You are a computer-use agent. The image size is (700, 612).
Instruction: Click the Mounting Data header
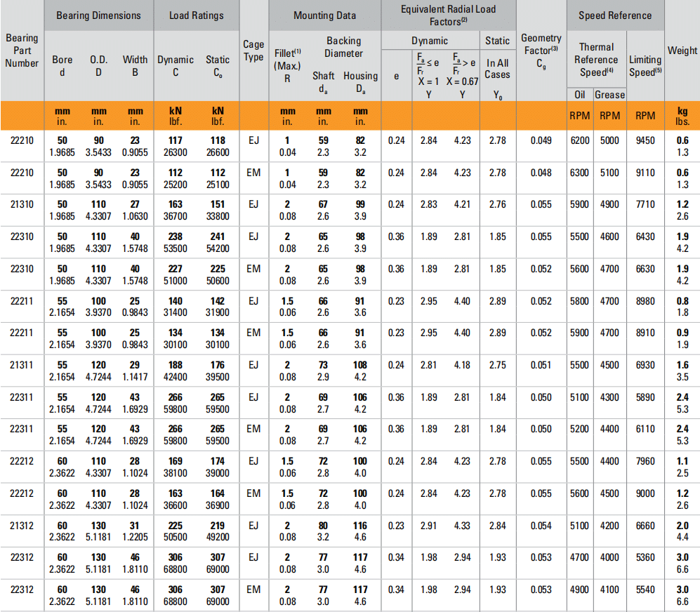coord(324,15)
